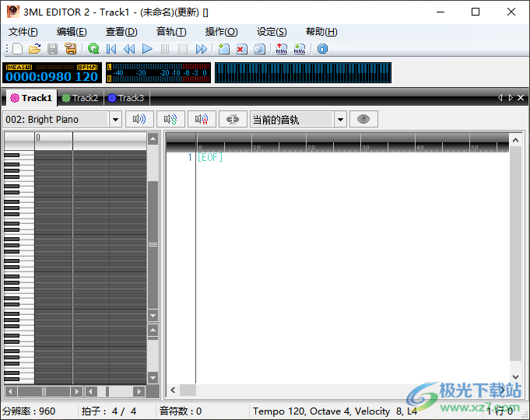Switch to the Track3 tab
This screenshot has height=420, width=530.
126,98
